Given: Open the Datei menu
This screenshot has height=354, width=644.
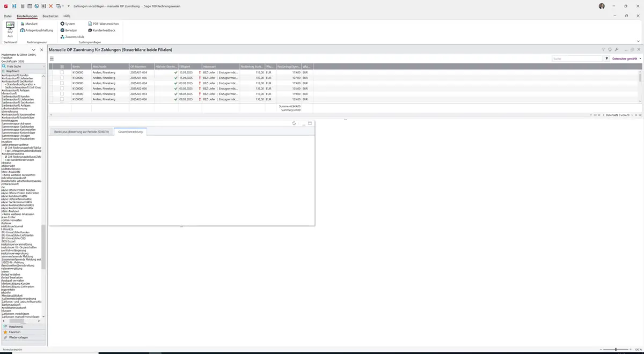Looking at the screenshot, I should point(8,16).
